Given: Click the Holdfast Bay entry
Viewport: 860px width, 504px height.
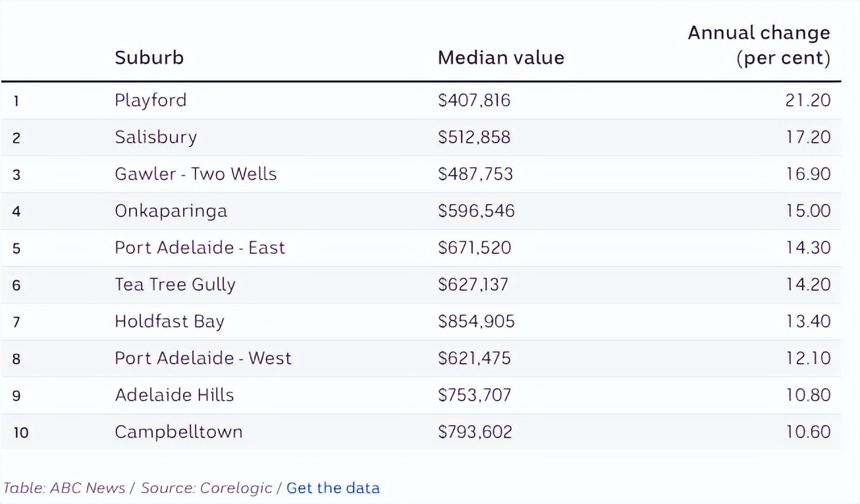Looking at the screenshot, I should [x=169, y=321].
